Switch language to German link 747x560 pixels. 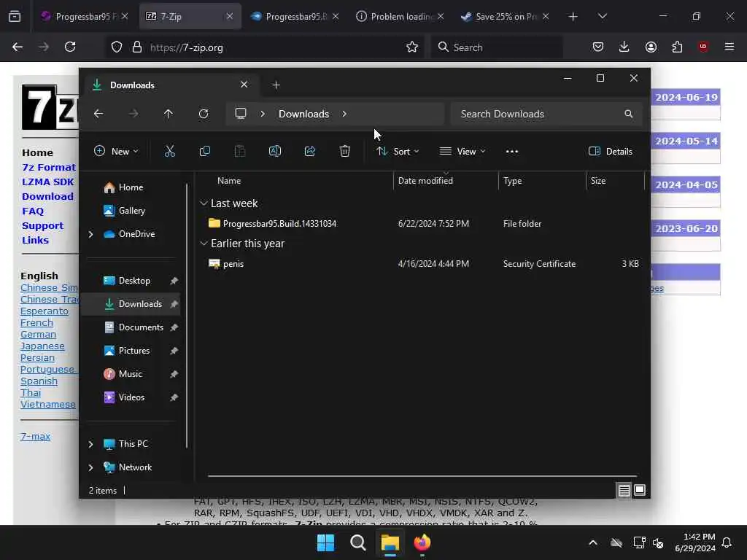point(38,334)
